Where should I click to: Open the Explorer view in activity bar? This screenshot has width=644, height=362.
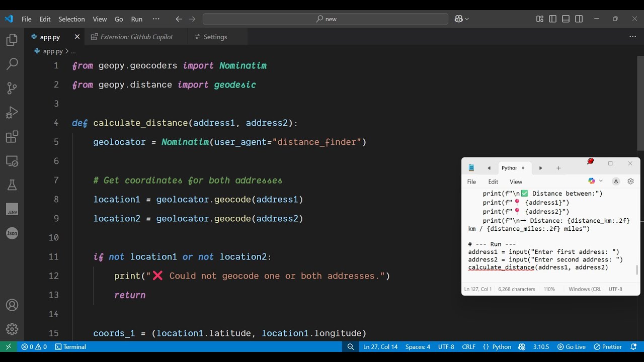[x=12, y=40]
